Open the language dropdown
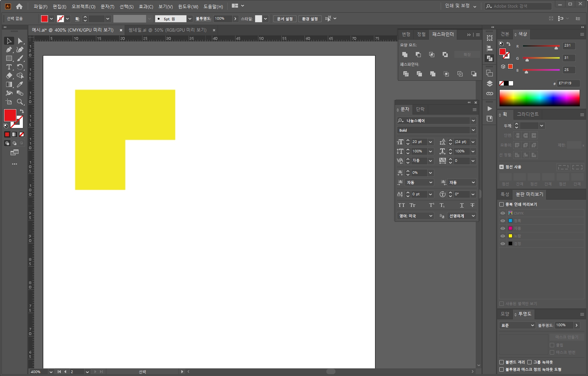 coord(416,216)
